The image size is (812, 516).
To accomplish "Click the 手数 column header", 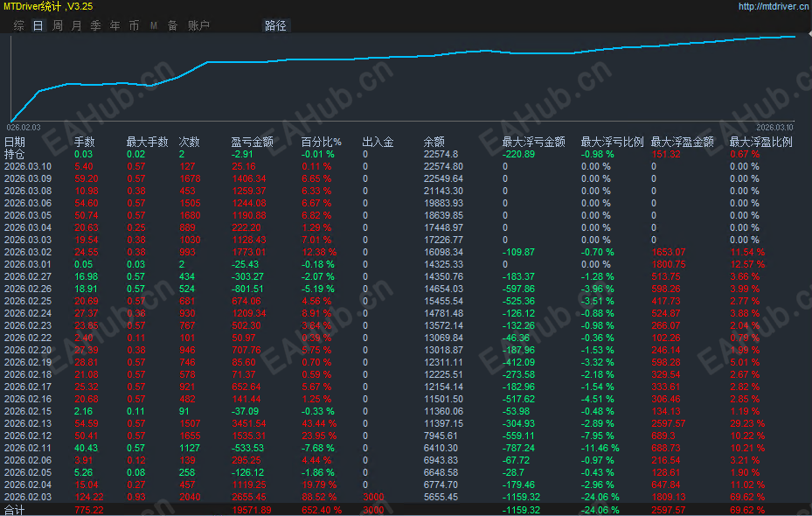I will [x=85, y=142].
